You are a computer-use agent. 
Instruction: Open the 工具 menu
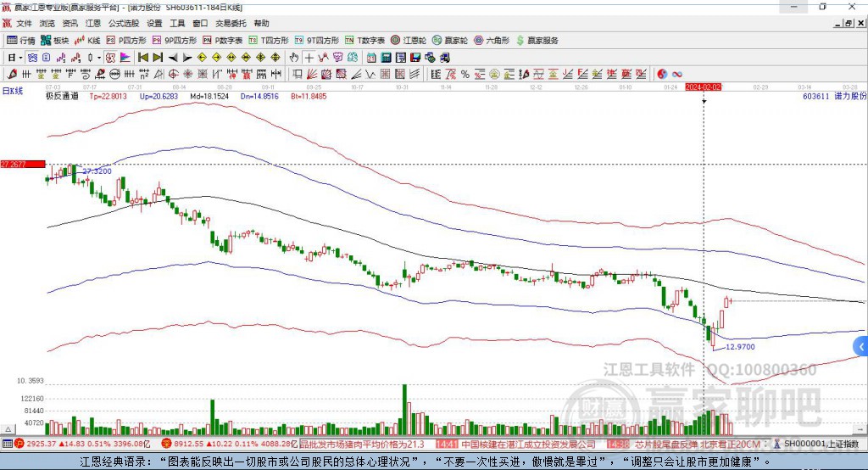pyautogui.click(x=177, y=23)
